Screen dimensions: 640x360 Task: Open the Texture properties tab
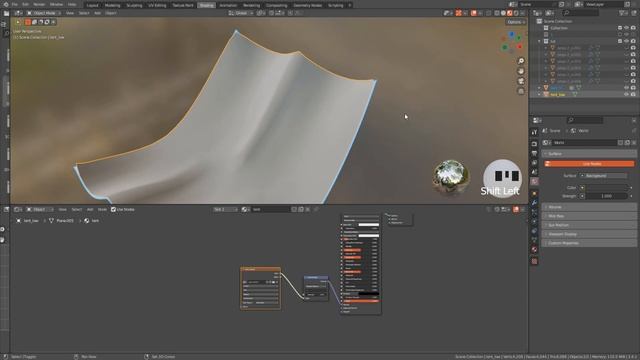(534, 261)
